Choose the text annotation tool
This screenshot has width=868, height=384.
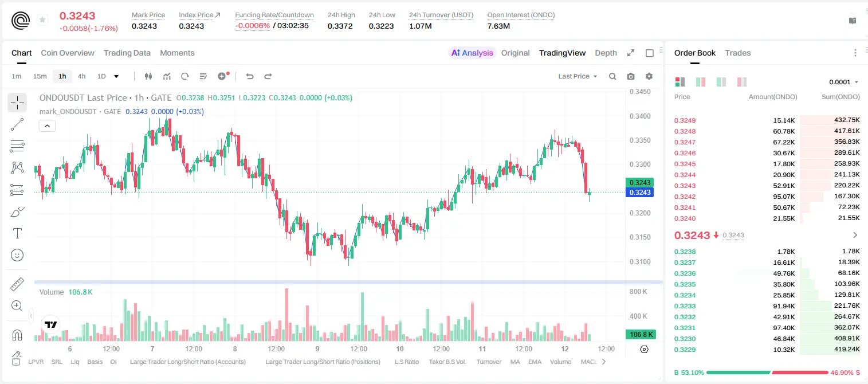pos(17,233)
